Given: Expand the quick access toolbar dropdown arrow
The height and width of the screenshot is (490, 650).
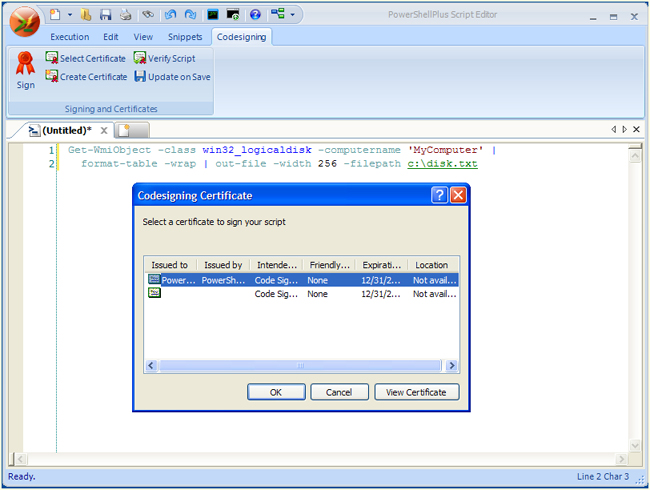Looking at the screenshot, I should pos(292,15).
